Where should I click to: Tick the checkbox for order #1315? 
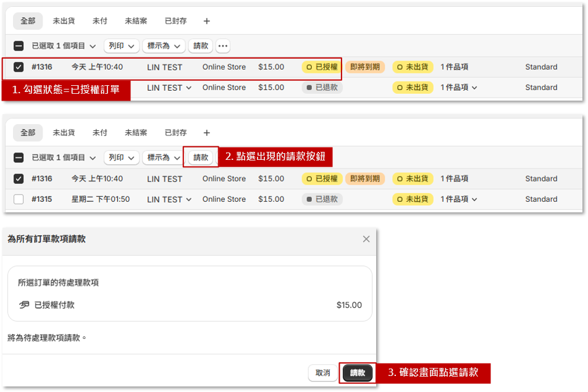tap(19, 199)
